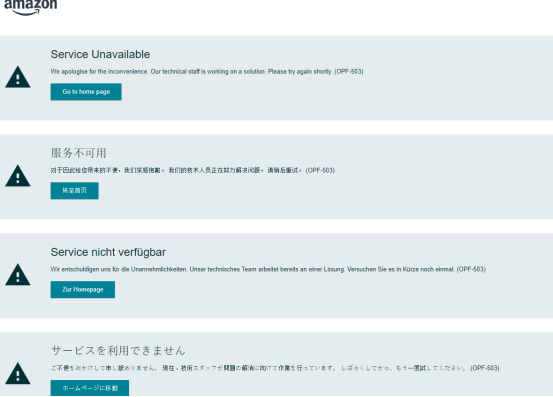Click the Amazon logo

pos(30,7)
